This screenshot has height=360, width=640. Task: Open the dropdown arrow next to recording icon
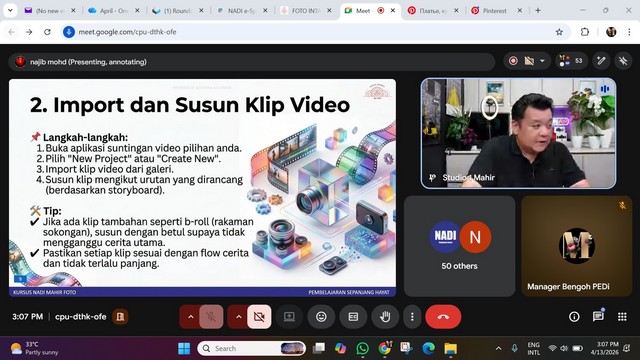pos(542,61)
